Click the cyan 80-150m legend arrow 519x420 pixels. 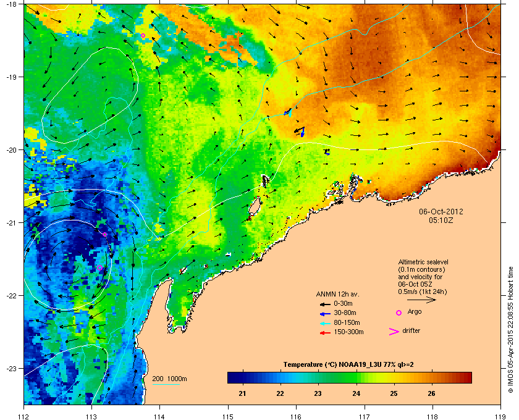point(325,323)
